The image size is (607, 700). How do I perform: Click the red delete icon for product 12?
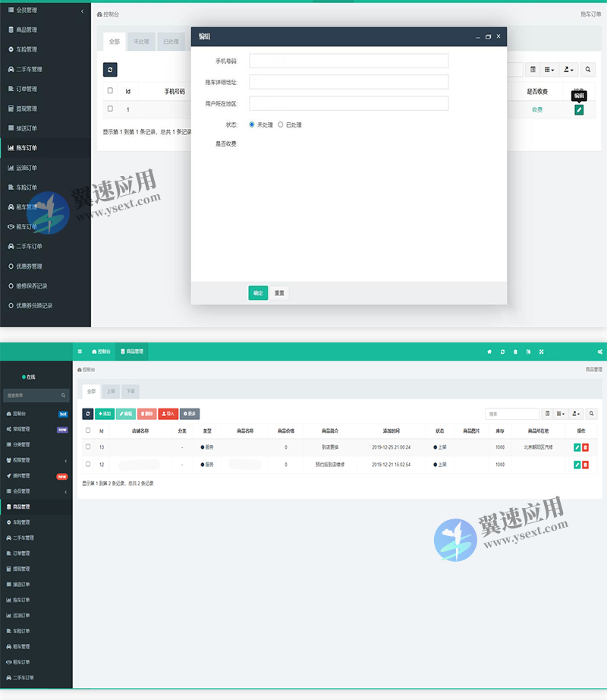click(x=586, y=465)
